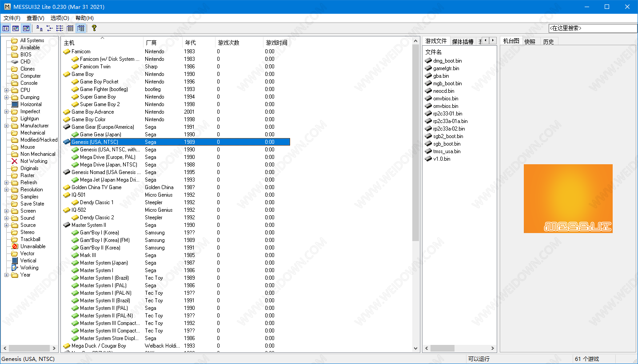Sort by the 主机 column header

tap(102, 43)
